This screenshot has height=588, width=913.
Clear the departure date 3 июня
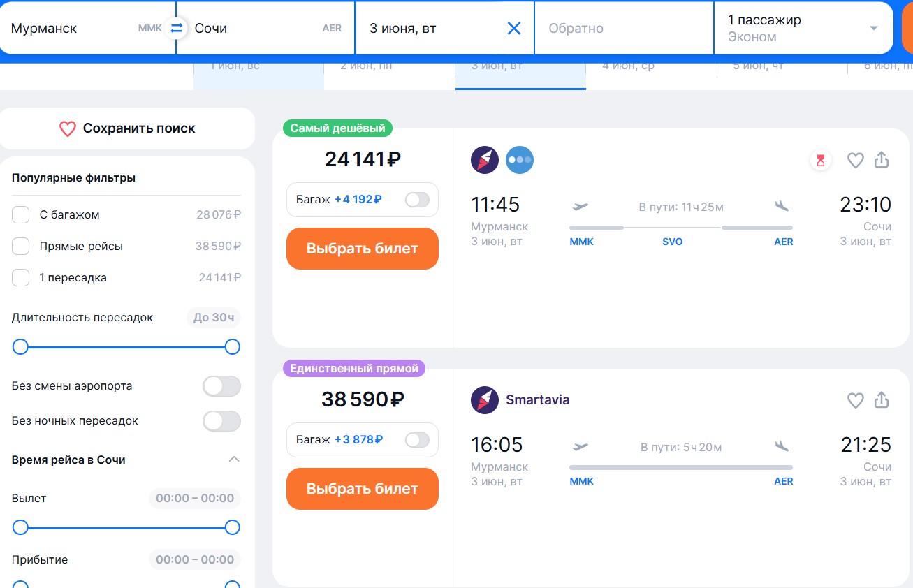click(513, 29)
